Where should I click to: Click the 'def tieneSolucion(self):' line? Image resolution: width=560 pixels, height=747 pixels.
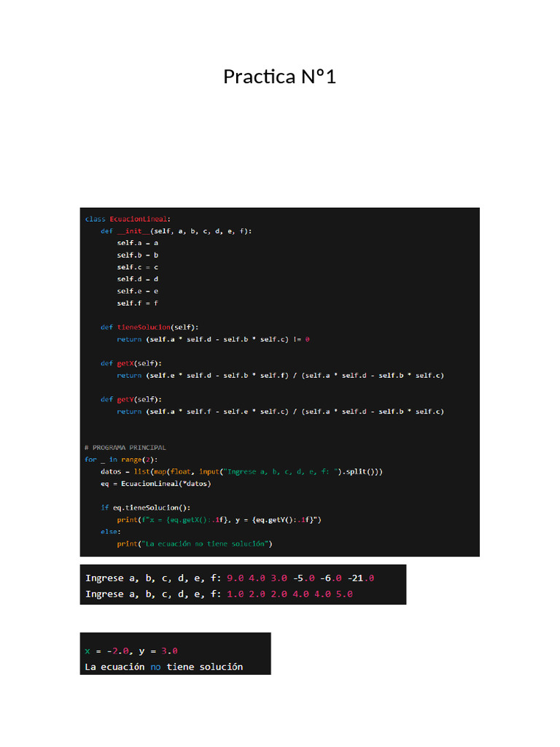point(149,328)
